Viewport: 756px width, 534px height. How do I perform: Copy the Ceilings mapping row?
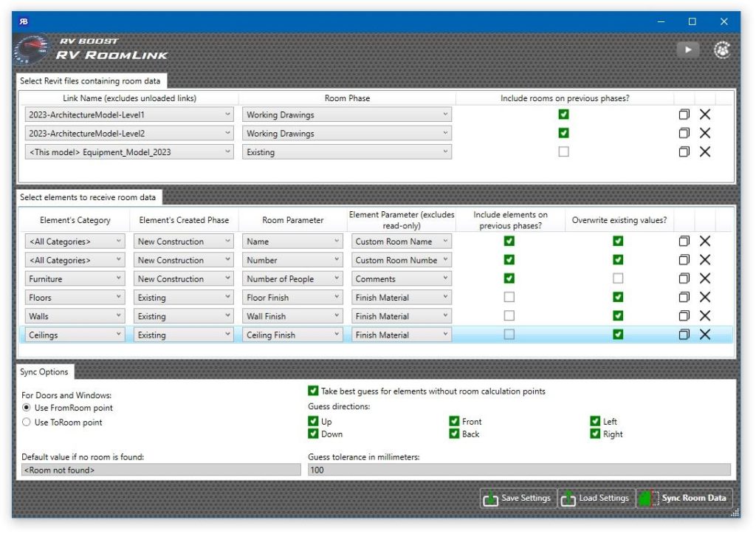coord(684,335)
